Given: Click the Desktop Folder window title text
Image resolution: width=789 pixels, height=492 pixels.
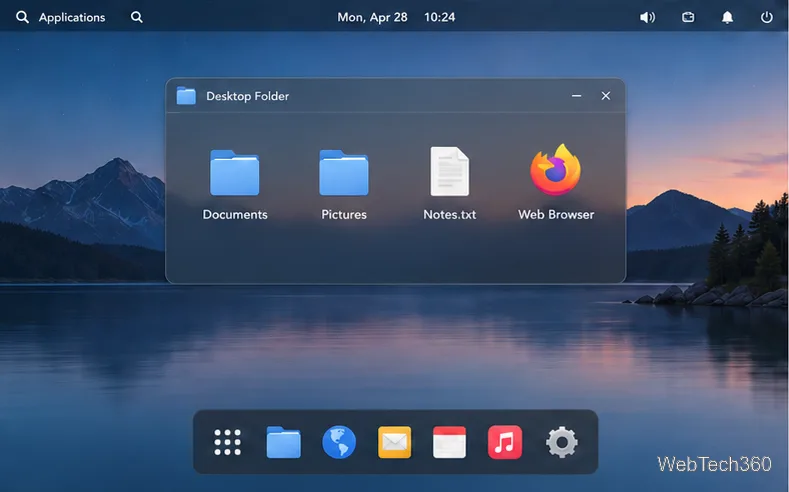Looking at the screenshot, I should pyautogui.click(x=248, y=96).
